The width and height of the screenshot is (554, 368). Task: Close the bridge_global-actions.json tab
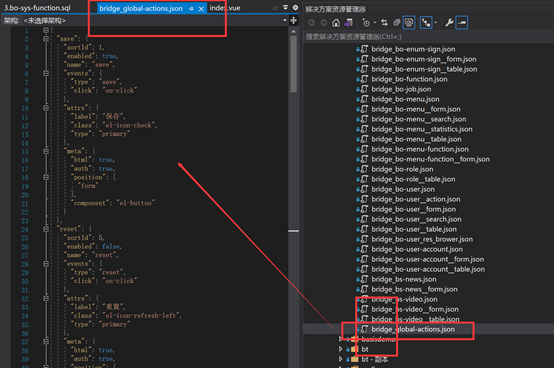click(201, 9)
